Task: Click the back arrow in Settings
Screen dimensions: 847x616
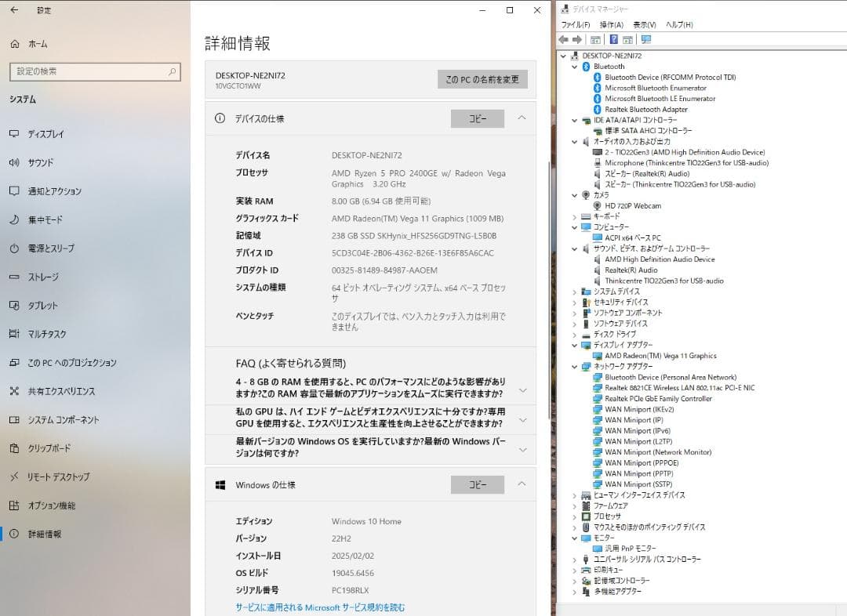Action: tap(14, 9)
